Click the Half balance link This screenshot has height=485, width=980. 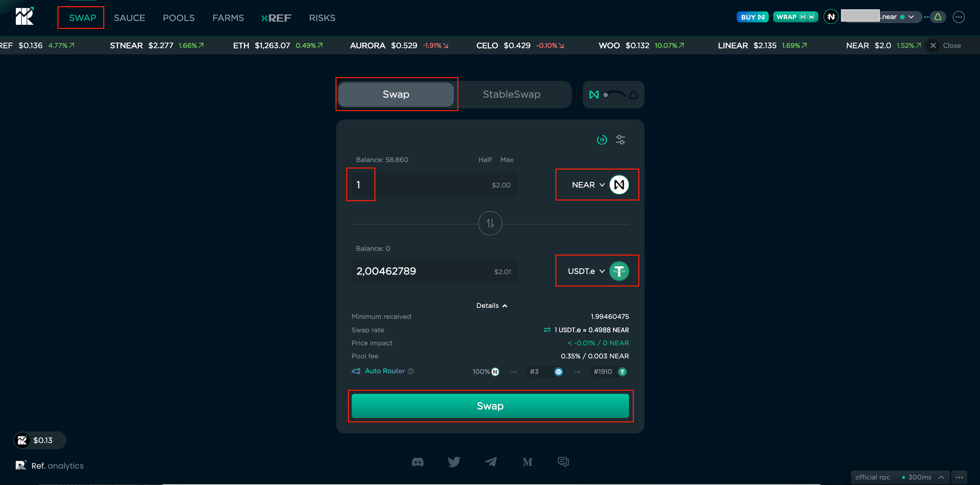(x=485, y=160)
